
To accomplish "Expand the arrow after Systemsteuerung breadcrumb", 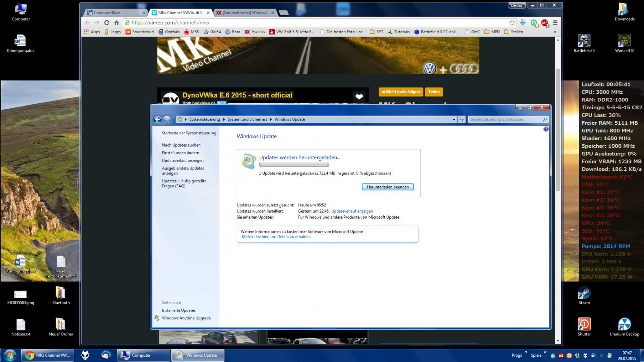I will point(224,119).
